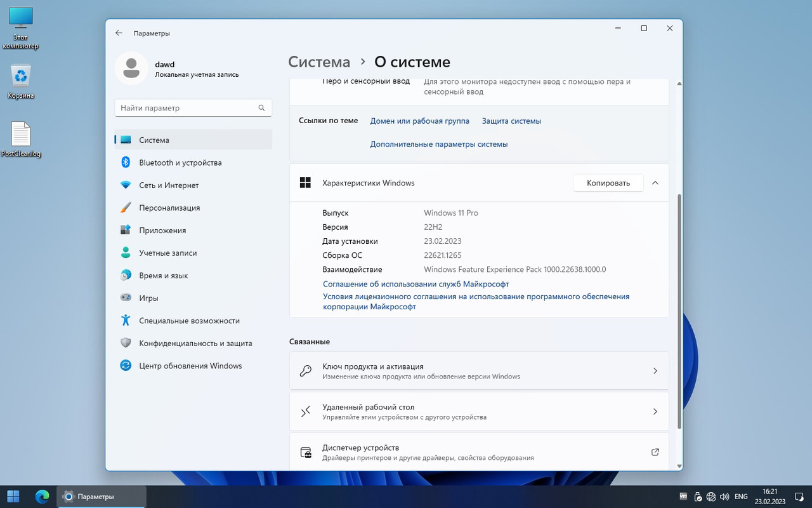The height and width of the screenshot is (508, 812).
Task: Select the 22H2 version value
Action: (434, 227)
